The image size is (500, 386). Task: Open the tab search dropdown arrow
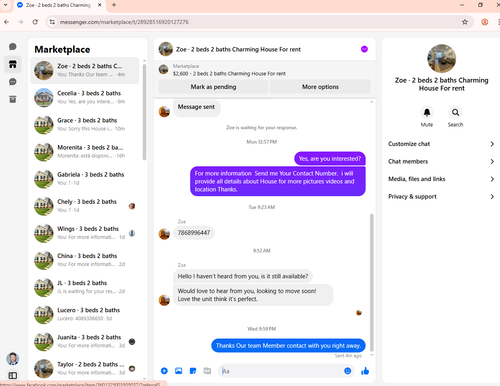[5, 5]
